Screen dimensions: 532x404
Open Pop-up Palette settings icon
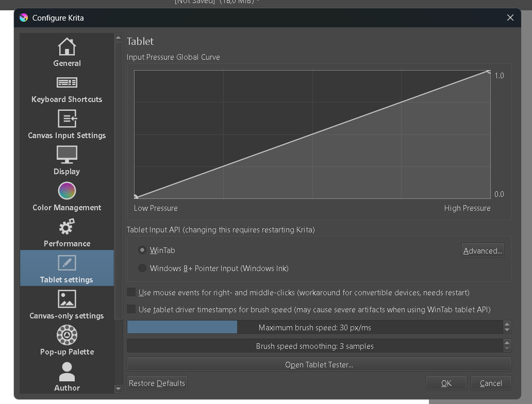coord(67,335)
